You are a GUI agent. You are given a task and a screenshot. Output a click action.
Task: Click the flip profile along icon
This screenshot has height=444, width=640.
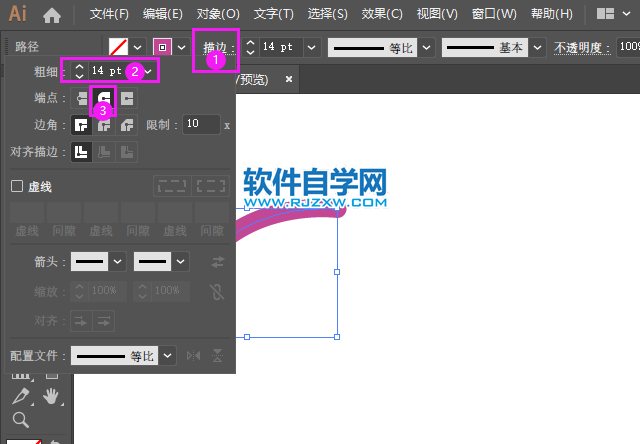193,356
